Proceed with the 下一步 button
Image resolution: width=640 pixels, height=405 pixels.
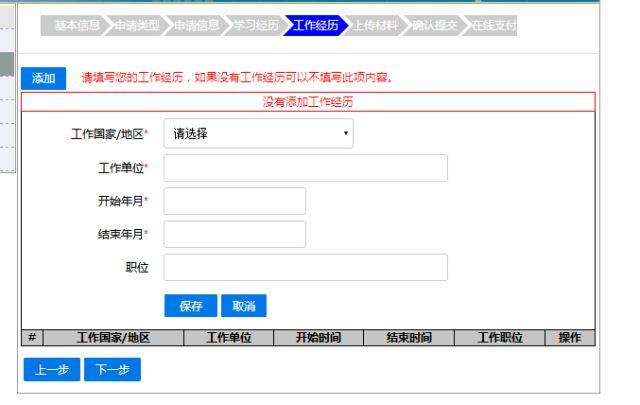[x=112, y=370]
